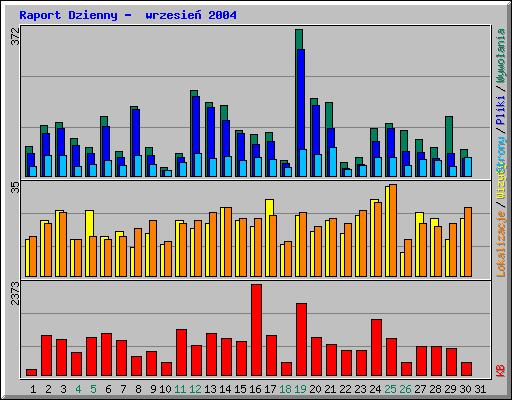Image resolution: width=512 pixels, height=400 pixels.
Task: Click the 35 axis value
Action: 15,187
